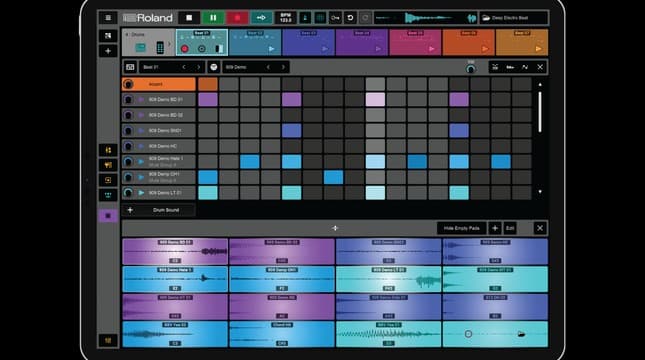Adjust the 808 Demo HC volume knob
Viewport: 645px width, 360px height.
click(x=128, y=146)
